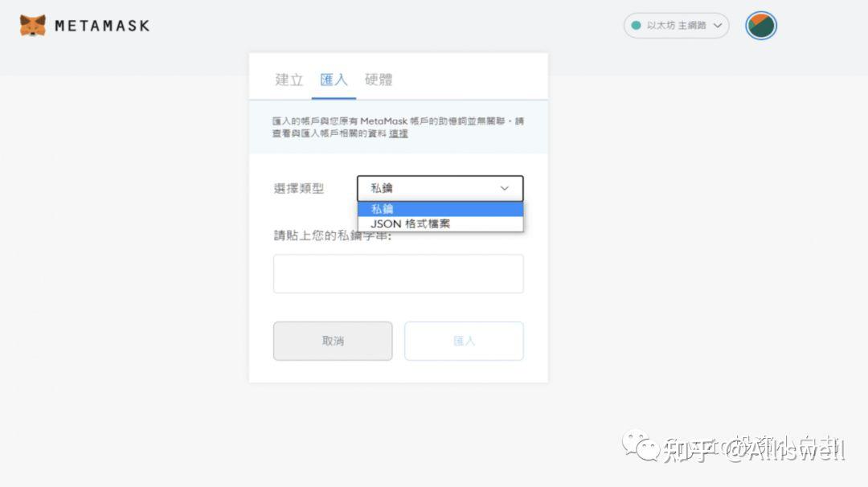The image size is (868, 487).
Task: Click the green network status dot
Action: pos(637,26)
